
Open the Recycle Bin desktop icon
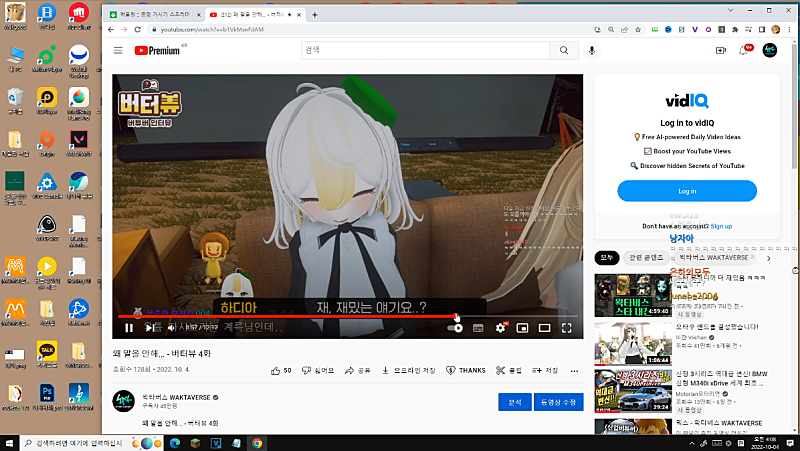(x=15, y=101)
